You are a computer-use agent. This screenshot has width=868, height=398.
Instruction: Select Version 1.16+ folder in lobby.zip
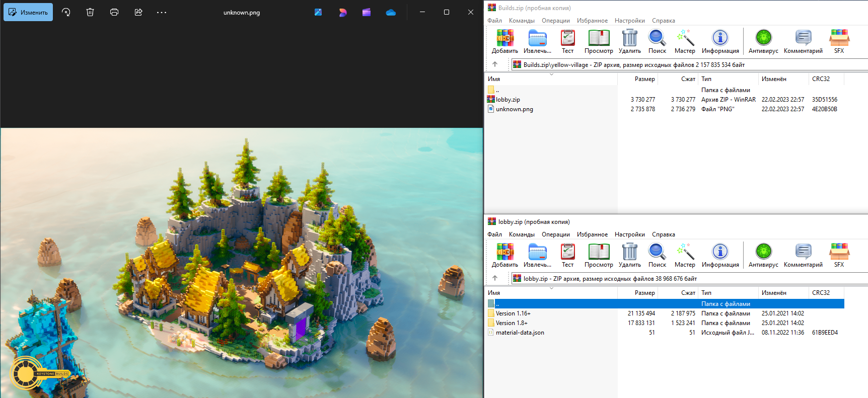665,313
